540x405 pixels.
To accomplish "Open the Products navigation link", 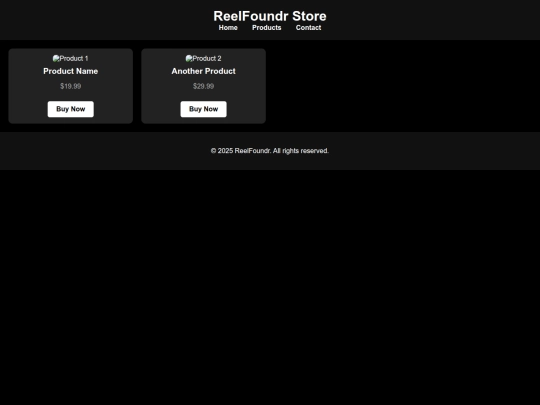I will tap(267, 28).
